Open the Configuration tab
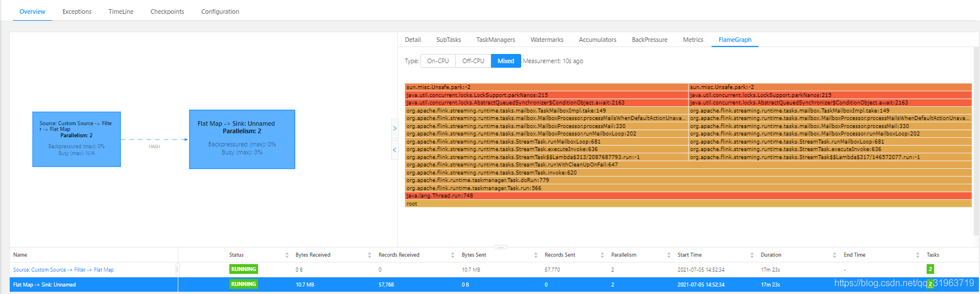 (x=220, y=11)
